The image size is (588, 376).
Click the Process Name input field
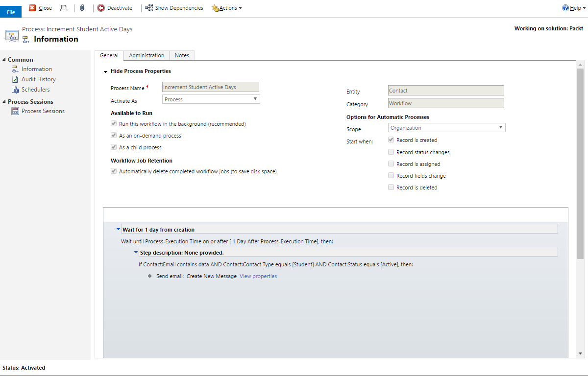coord(211,87)
